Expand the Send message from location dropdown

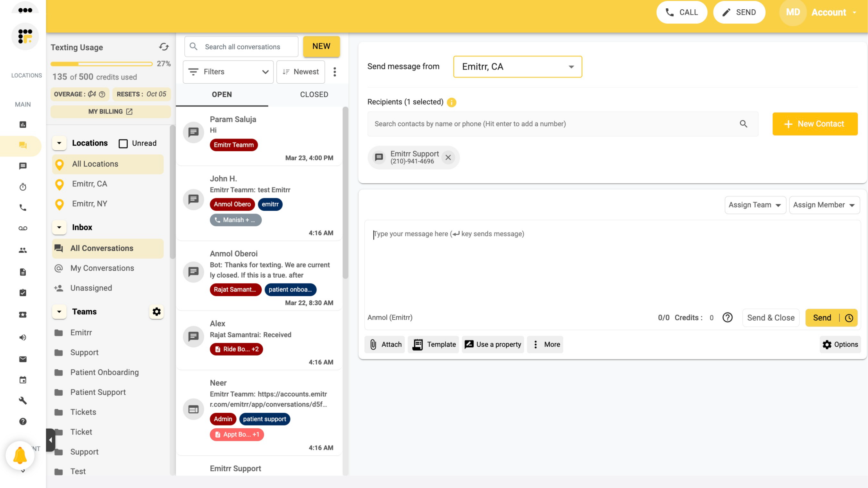[x=571, y=66]
